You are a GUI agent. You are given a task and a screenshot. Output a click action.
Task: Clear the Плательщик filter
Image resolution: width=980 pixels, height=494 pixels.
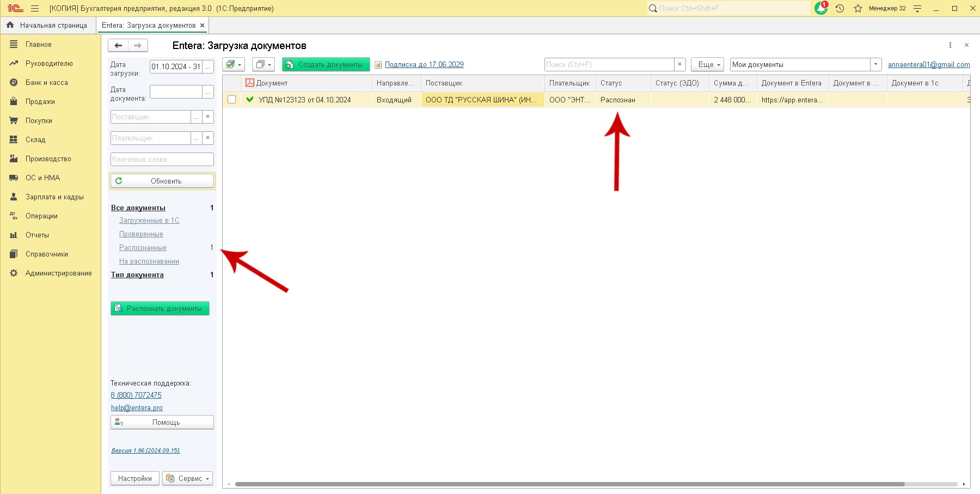pyautogui.click(x=208, y=138)
